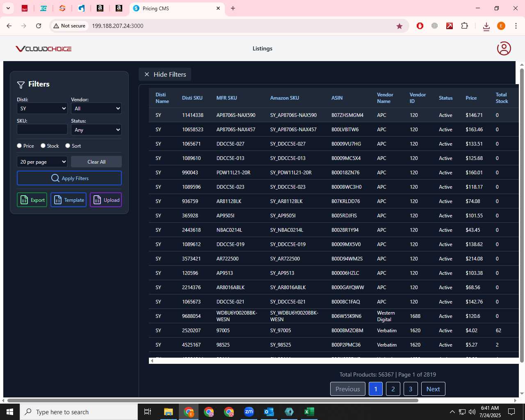
Task: Open Excel from the taskbar
Action: click(309, 412)
